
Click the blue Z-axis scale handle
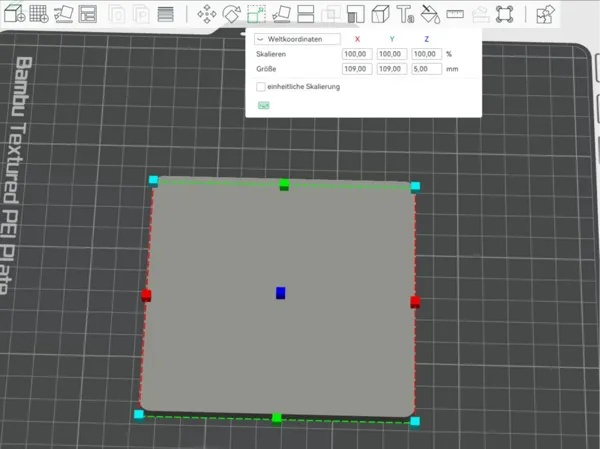280,293
